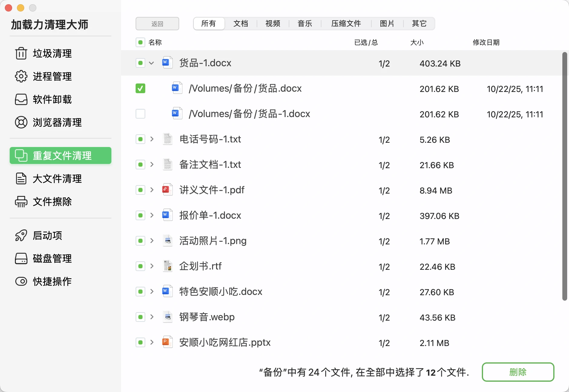Click the 删除 button
This screenshot has height=392, width=569.
click(518, 372)
